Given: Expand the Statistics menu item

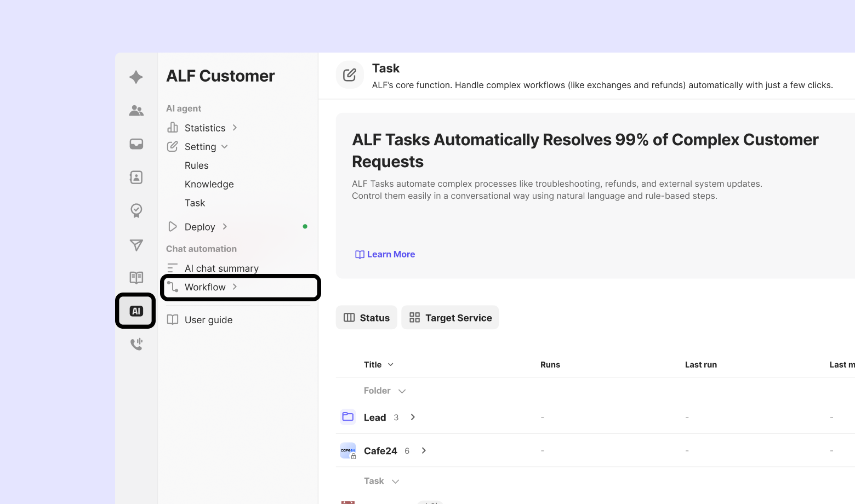Looking at the screenshot, I should click(x=204, y=128).
